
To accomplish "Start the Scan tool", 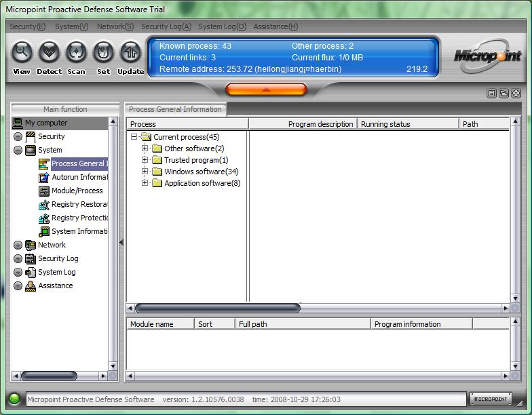I will (x=76, y=52).
